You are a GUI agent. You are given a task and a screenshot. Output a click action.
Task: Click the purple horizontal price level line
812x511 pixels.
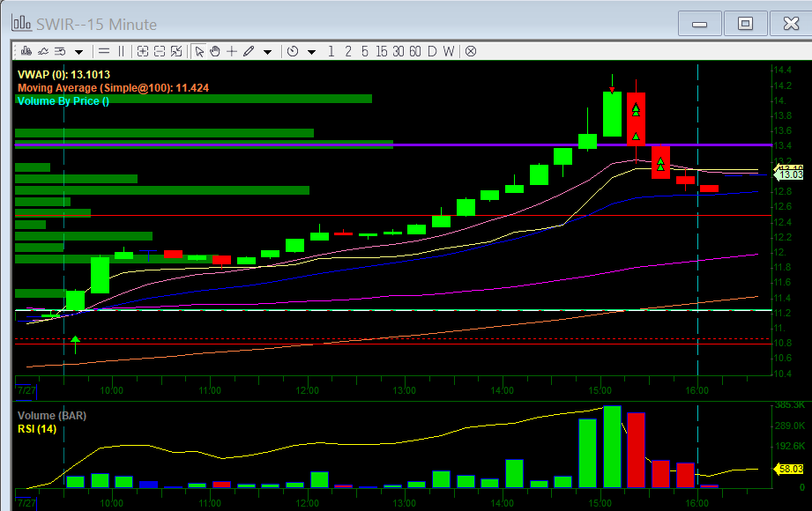529,144
